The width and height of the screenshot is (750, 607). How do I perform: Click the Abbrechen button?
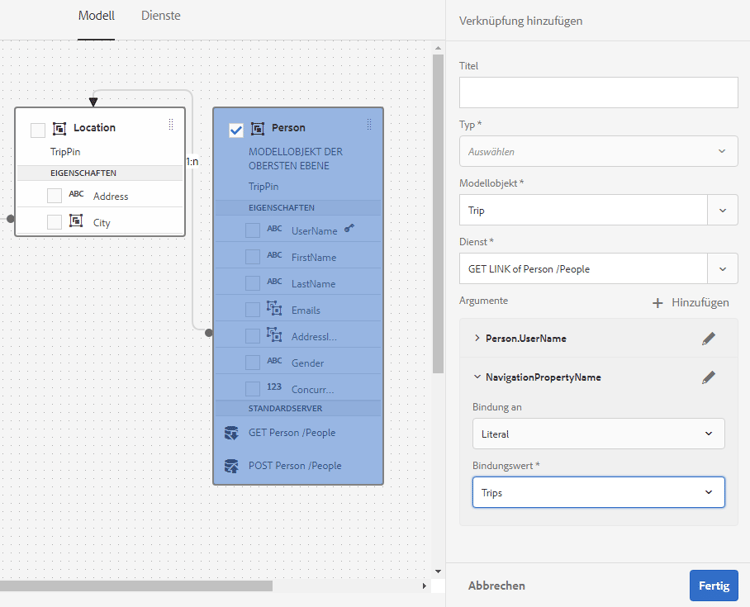click(496, 586)
